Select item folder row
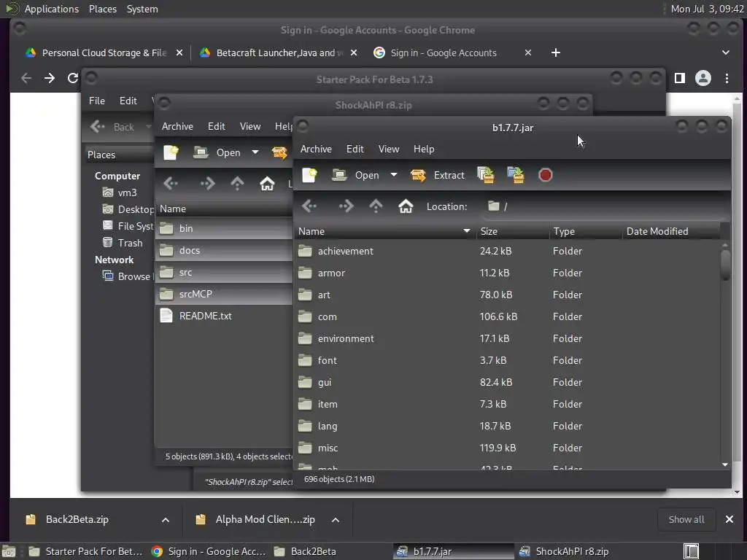Screen dimensions: 747x560 [x=508, y=404]
